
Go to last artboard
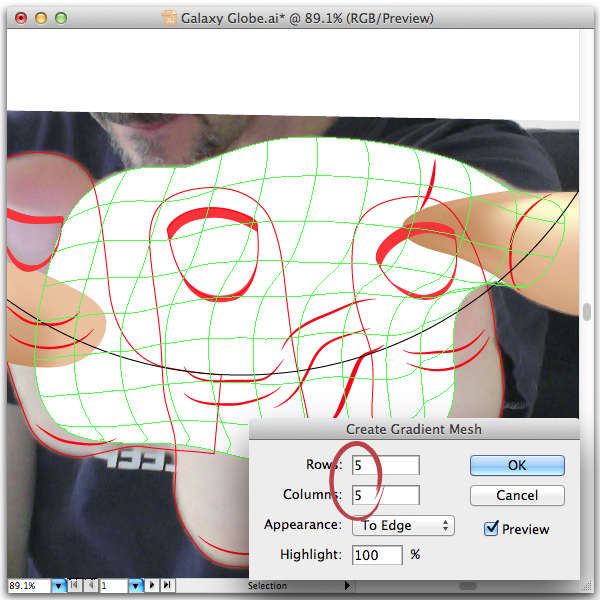(x=167, y=585)
